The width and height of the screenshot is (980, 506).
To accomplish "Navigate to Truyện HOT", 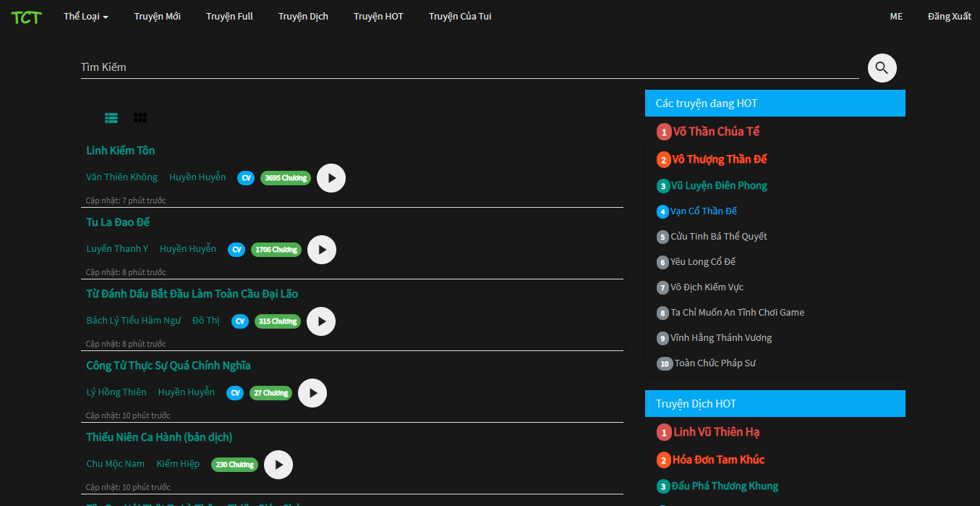I will tap(378, 17).
